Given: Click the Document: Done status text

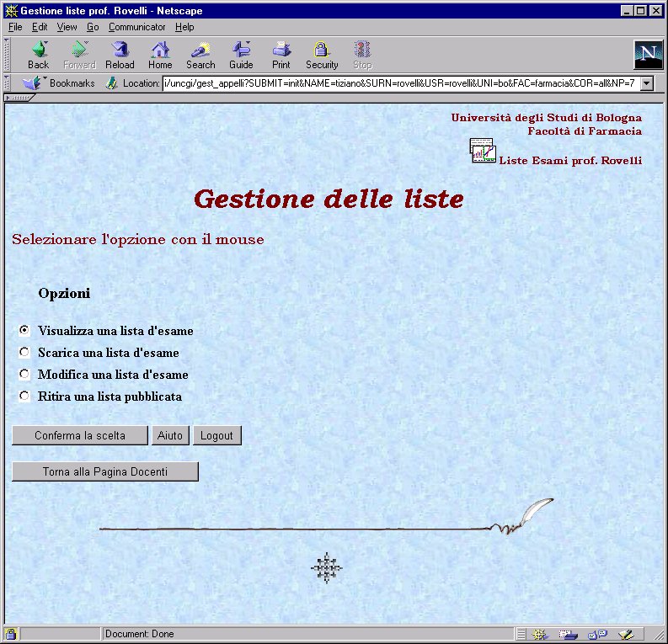Looking at the screenshot, I should click(139, 634).
